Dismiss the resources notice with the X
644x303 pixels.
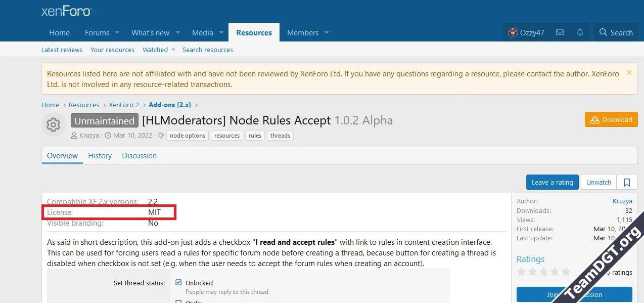pos(628,72)
